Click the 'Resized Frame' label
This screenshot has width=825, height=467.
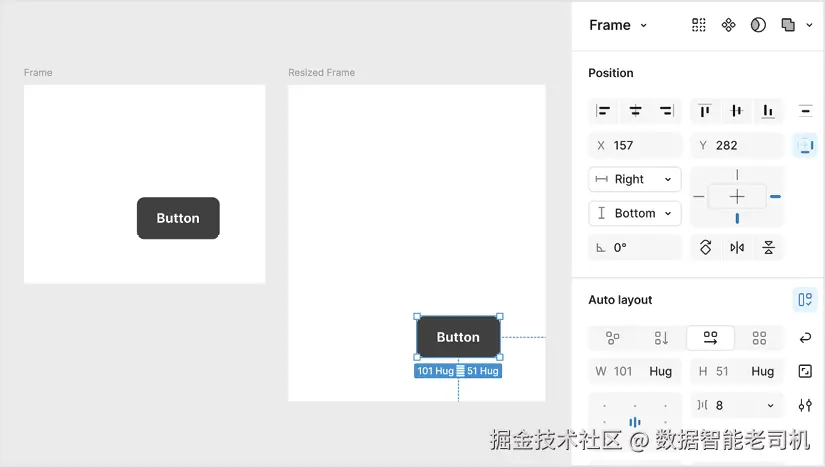pyautogui.click(x=321, y=73)
